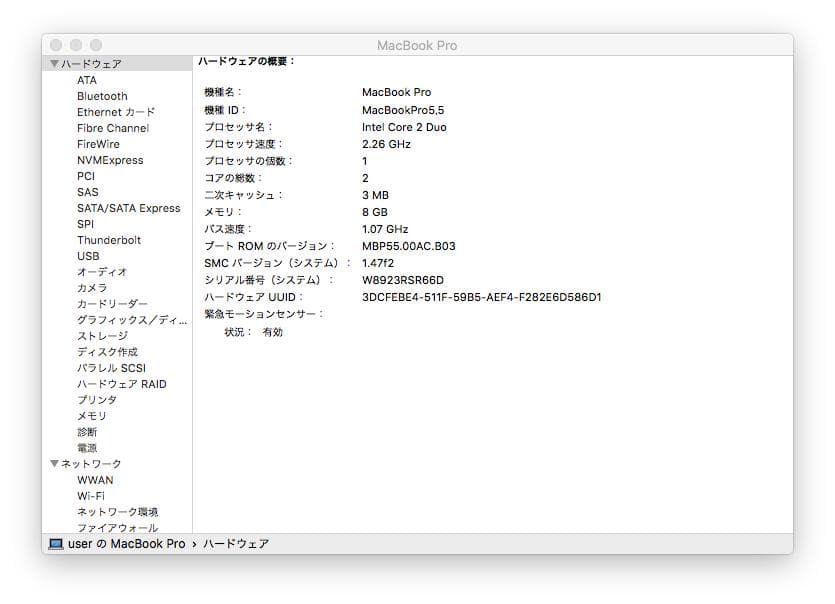Click the serial number W8923RSR66D
The height and width of the screenshot is (604, 835).
click(x=403, y=280)
